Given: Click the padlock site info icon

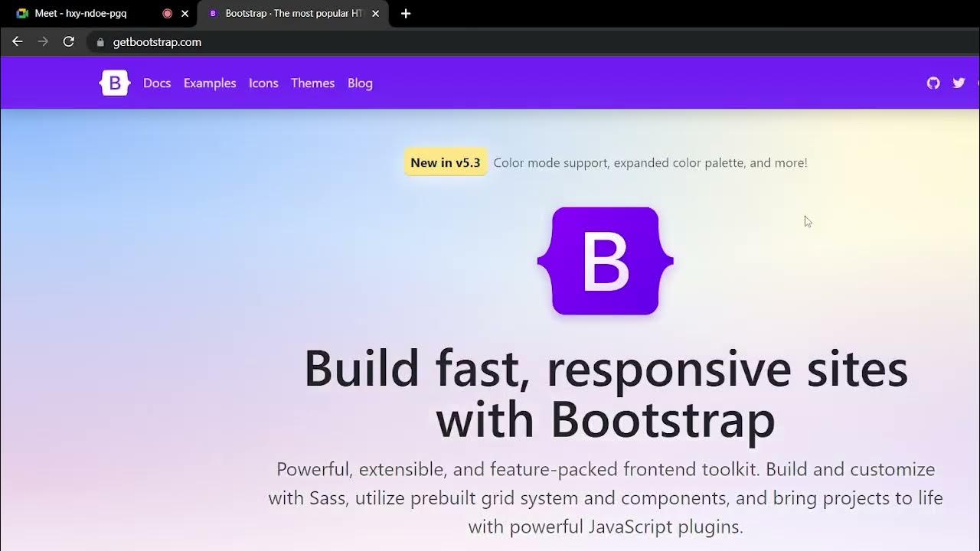Looking at the screenshot, I should click(x=100, y=42).
